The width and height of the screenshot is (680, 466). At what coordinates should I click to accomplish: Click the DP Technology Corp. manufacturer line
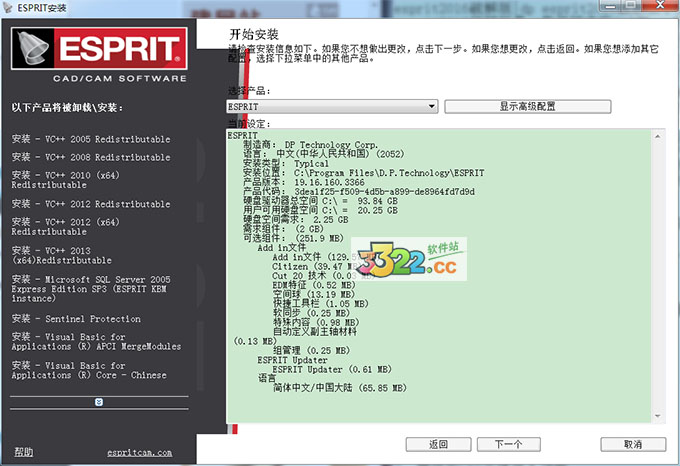pyautogui.click(x=310, y=145)
